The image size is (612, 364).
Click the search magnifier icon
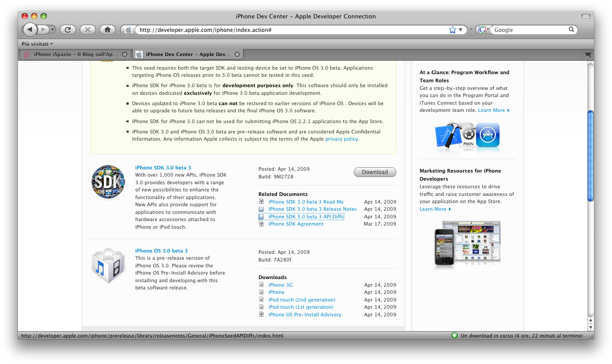coord(571,30)
